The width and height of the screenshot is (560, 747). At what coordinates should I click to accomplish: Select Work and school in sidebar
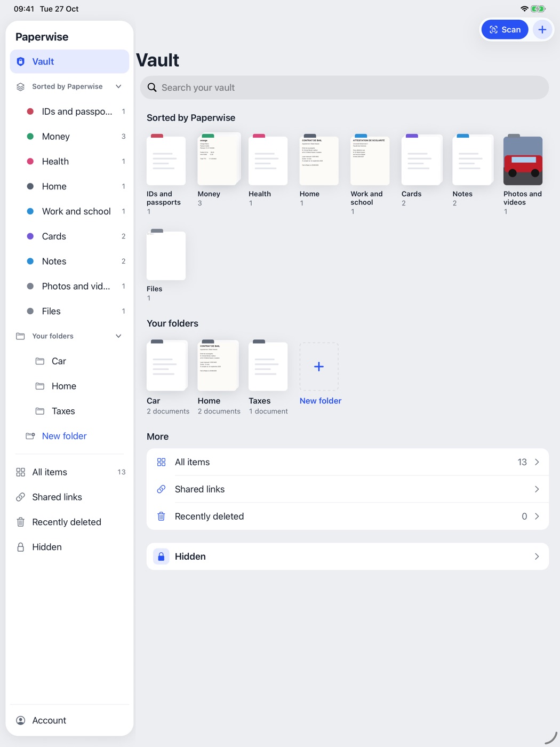[x=70, y=211]
